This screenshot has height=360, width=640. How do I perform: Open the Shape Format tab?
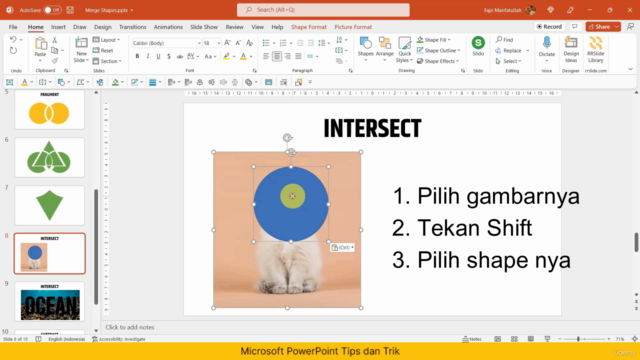309,27
